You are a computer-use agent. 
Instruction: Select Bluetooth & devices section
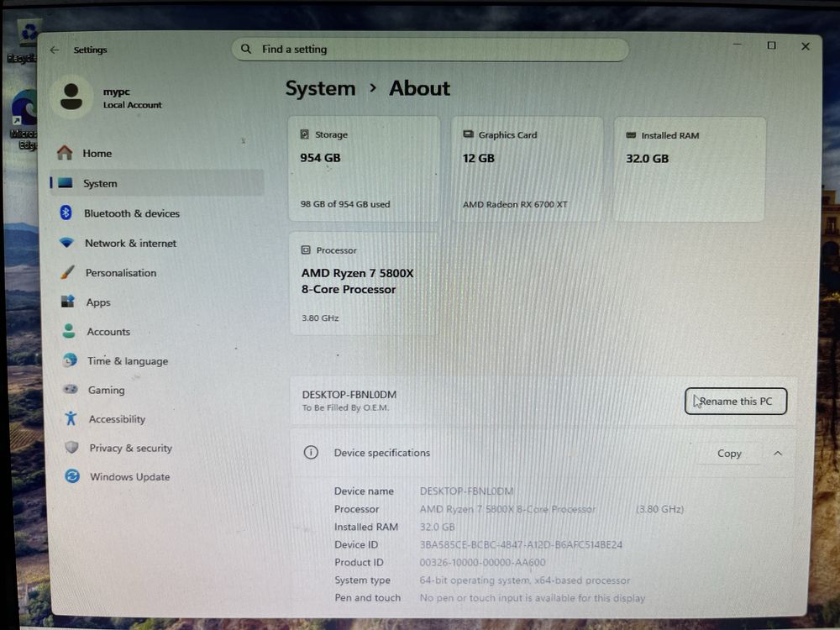click(x=132, y=213)
